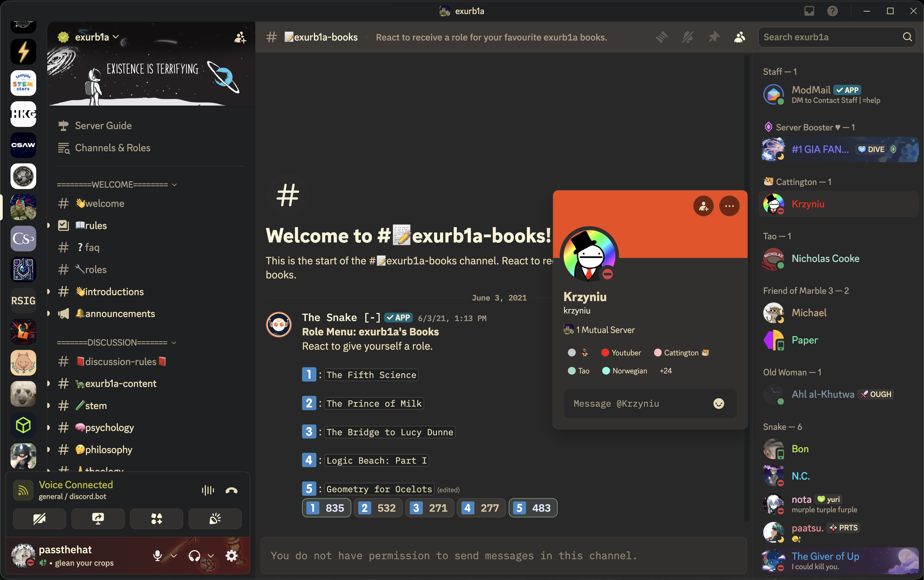
Task: Open inbox icon in title bar
Action: point(809,11)
